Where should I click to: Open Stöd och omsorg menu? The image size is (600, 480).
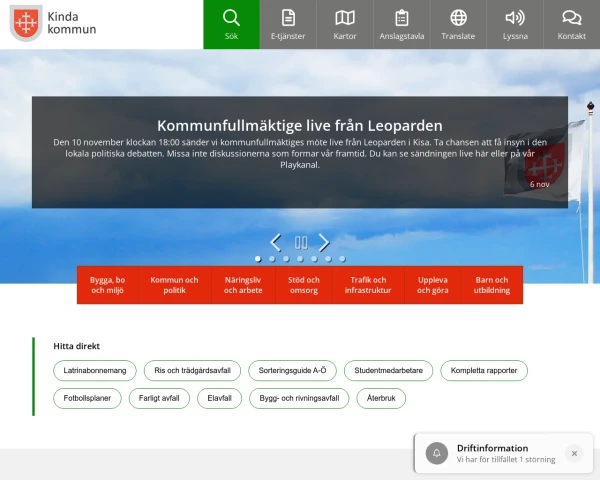point(304,285)
